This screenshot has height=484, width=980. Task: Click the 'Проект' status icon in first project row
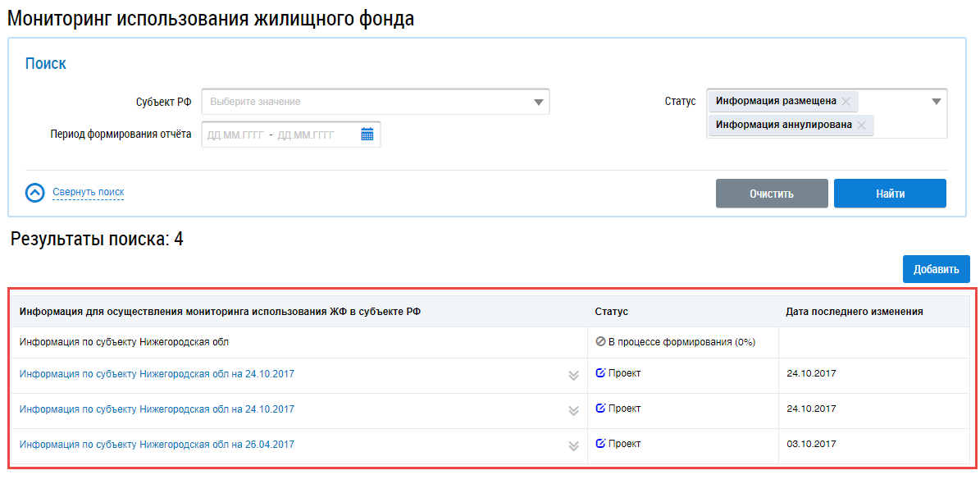point(600,373)
